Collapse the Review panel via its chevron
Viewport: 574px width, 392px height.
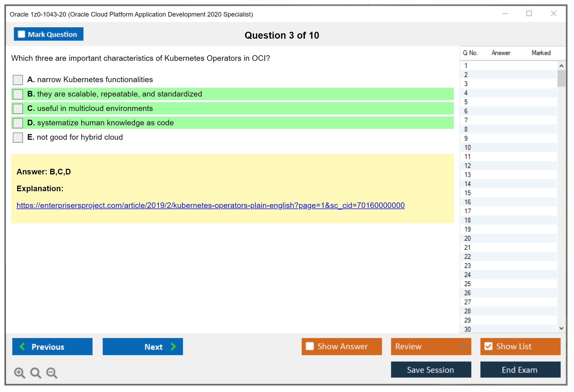click(x=463, y=346)
